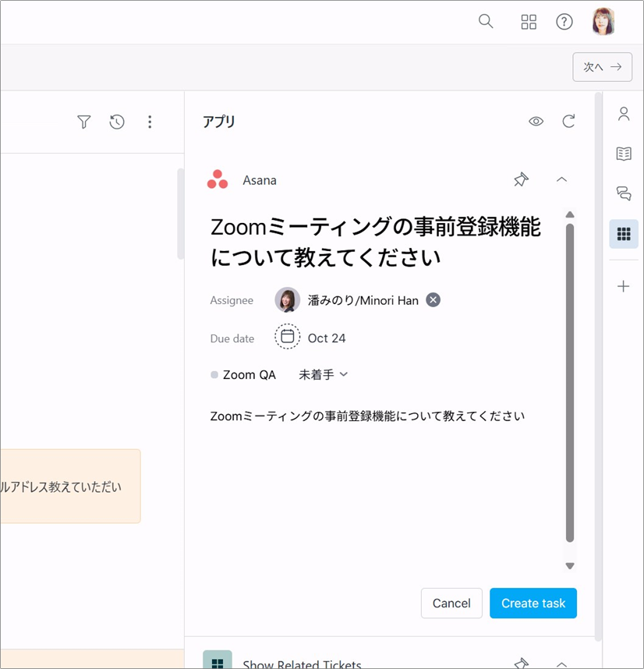Open the three-dot more options menu
Image resolution: width=644 pixels, height=669 pixels.
pos(150,122)
